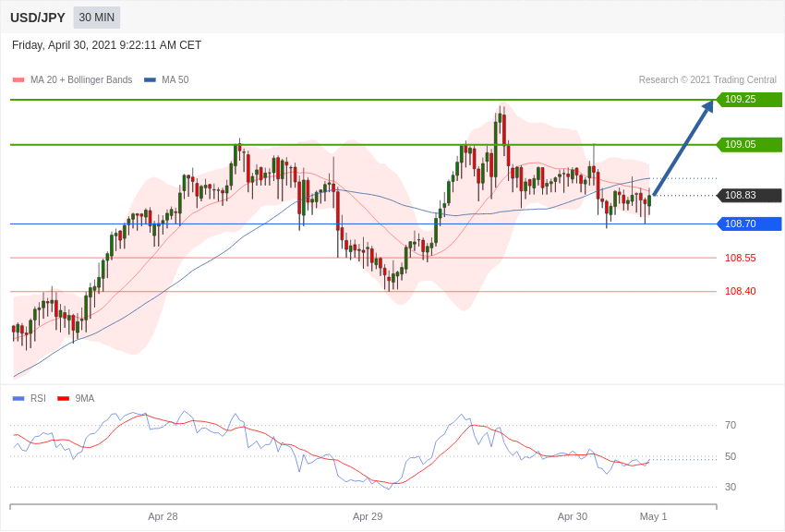Viewport: 785px width, 532px height.
Task: Click the 9MA red legend swatch
Action: (64, 399)
